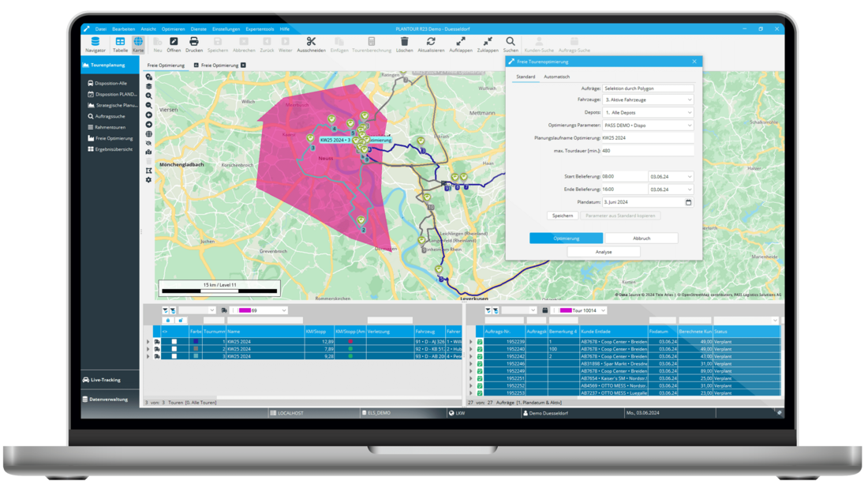The image size is (868, 488).
Task: Check the box for tour 1 KW25 2024
Action: coord(174,342)
